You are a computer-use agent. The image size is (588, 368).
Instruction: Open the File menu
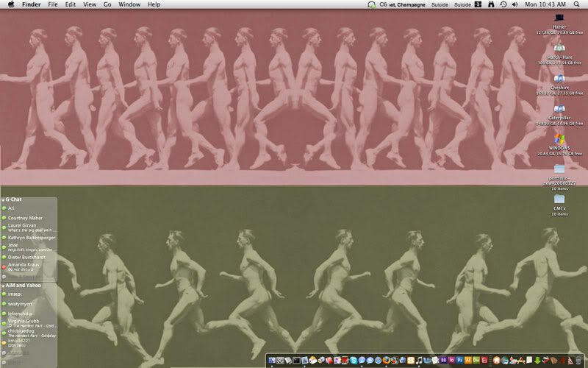pyautogui.click(x=53, y=4)
